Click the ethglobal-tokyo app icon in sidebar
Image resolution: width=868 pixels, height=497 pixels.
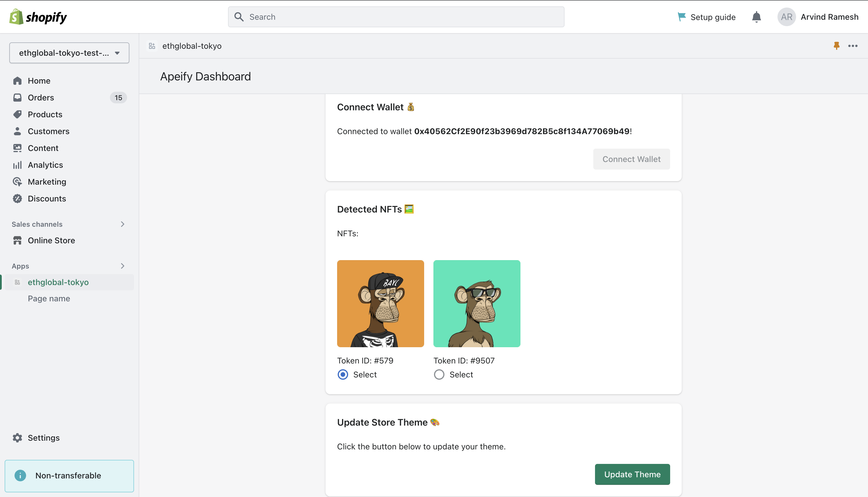click(x=17, y=282)
